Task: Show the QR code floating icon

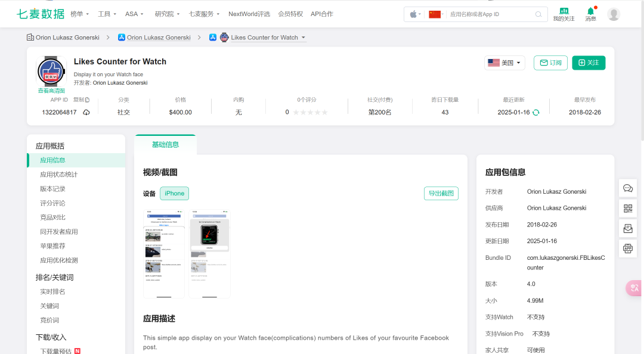Action: [628, 208]
